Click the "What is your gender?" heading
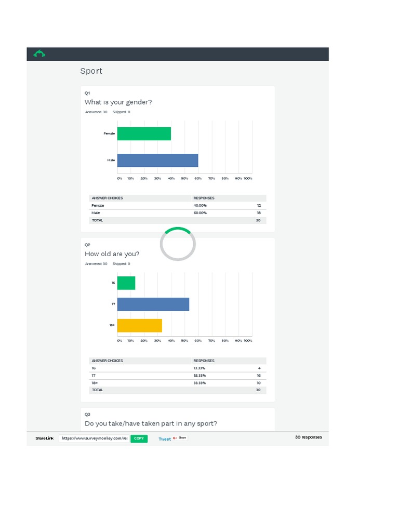 [x=118, y=102]
